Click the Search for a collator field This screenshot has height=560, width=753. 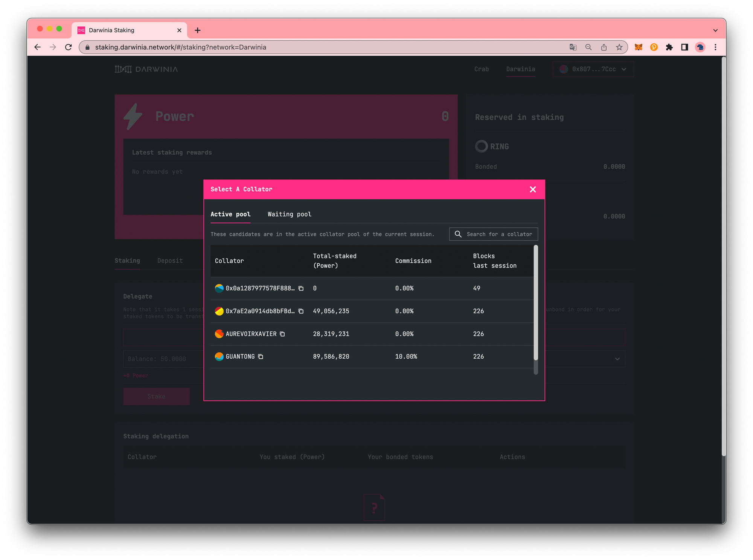click(498, 234)
